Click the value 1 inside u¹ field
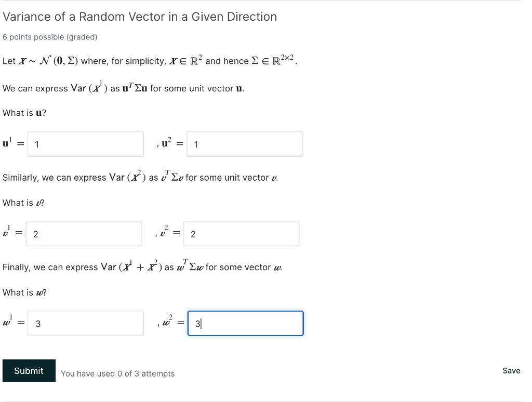 tap(36, 144)
